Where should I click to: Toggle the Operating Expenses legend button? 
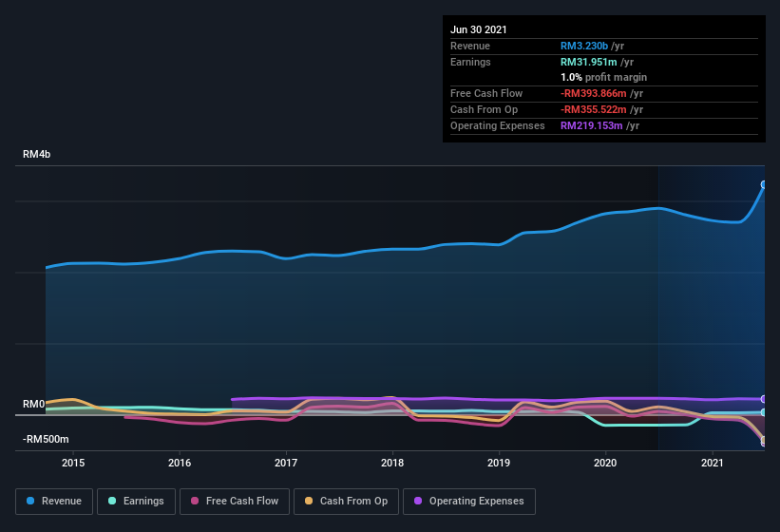coord(469,502)
